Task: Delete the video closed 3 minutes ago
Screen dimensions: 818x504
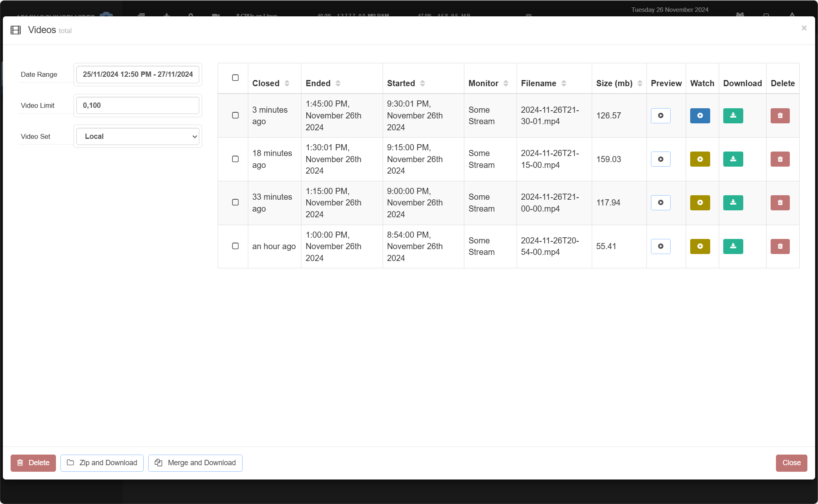Action: [x=780, y=116]
